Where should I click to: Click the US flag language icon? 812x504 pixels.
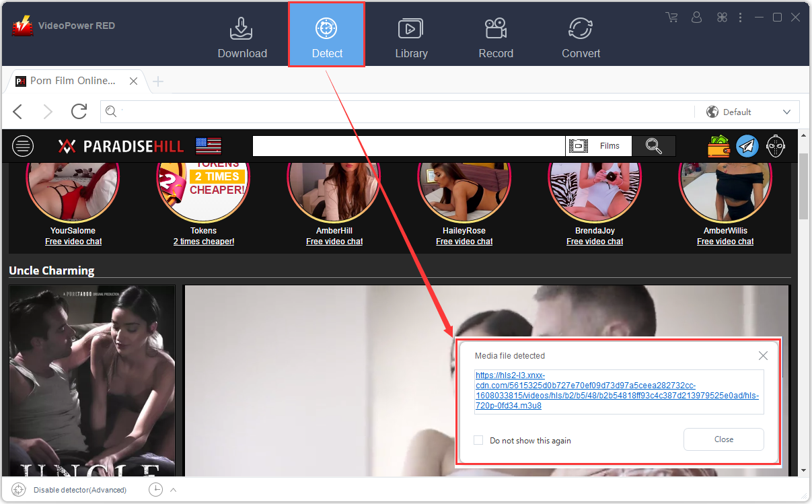point(209,146)
